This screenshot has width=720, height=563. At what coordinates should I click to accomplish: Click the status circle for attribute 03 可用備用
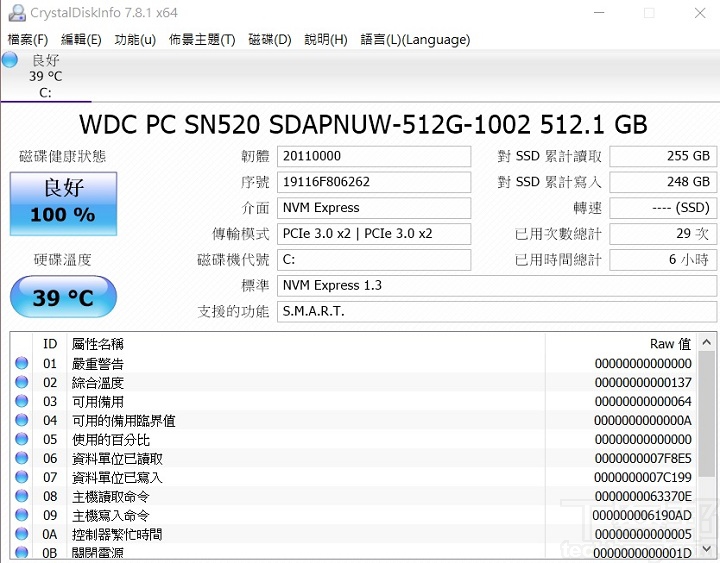(22, 401)
